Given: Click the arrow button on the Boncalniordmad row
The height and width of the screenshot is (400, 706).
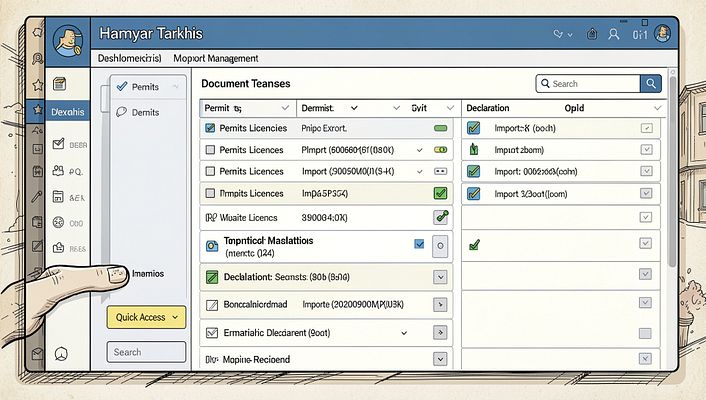Looking at the screenshot, I should [x=440, y=305].
